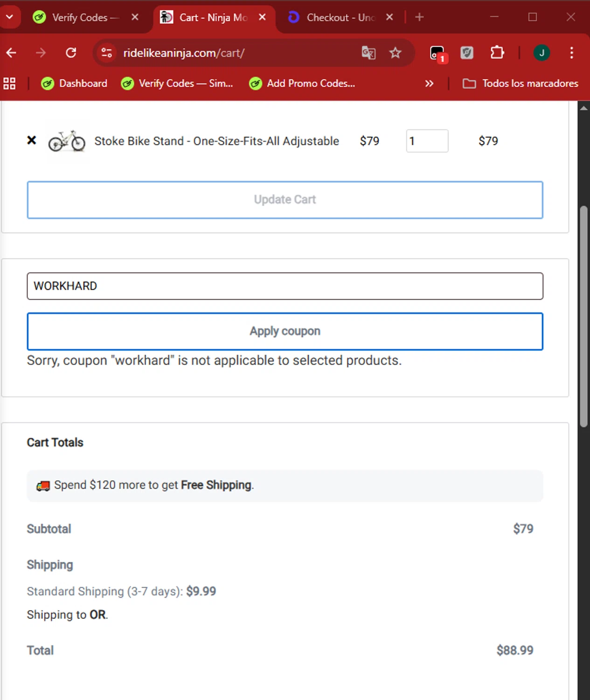Screen dimensions: 590x700
Task: Remove the Stoke Bike Stand from cart
Action: [x=32, y=140]
